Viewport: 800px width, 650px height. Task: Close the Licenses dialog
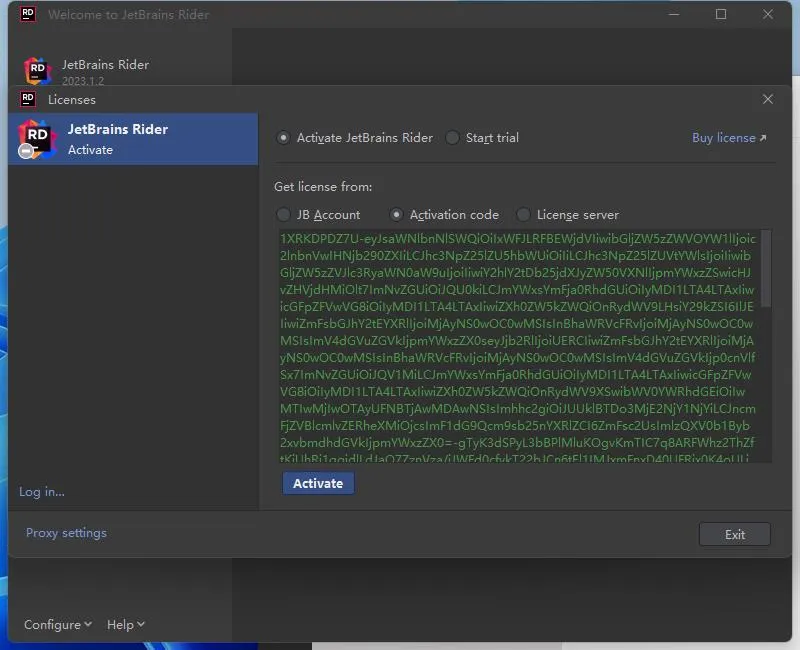click(767, 99)
